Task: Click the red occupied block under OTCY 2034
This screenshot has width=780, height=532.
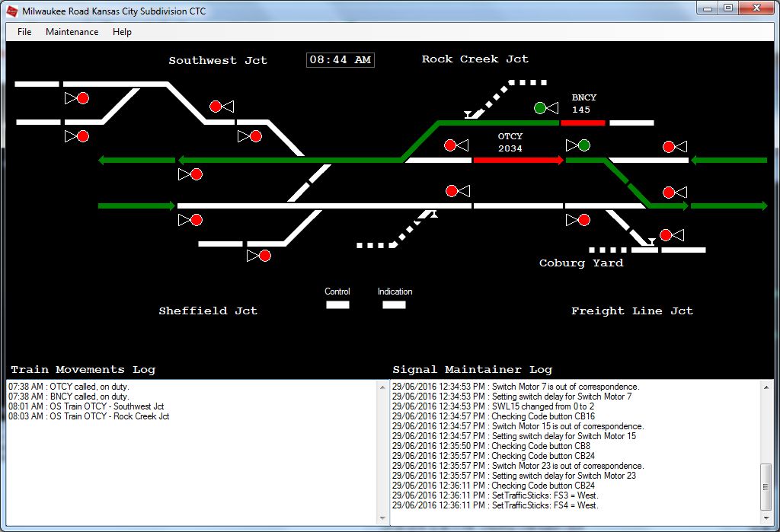Action: (518, 160)
